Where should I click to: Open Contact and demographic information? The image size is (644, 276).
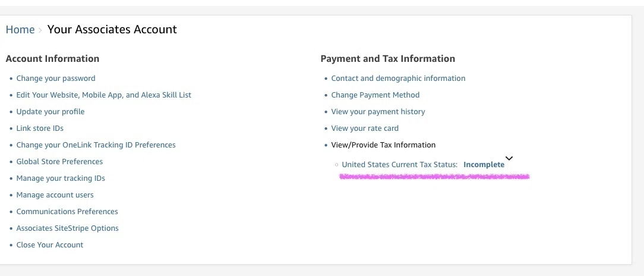point(399,78)
